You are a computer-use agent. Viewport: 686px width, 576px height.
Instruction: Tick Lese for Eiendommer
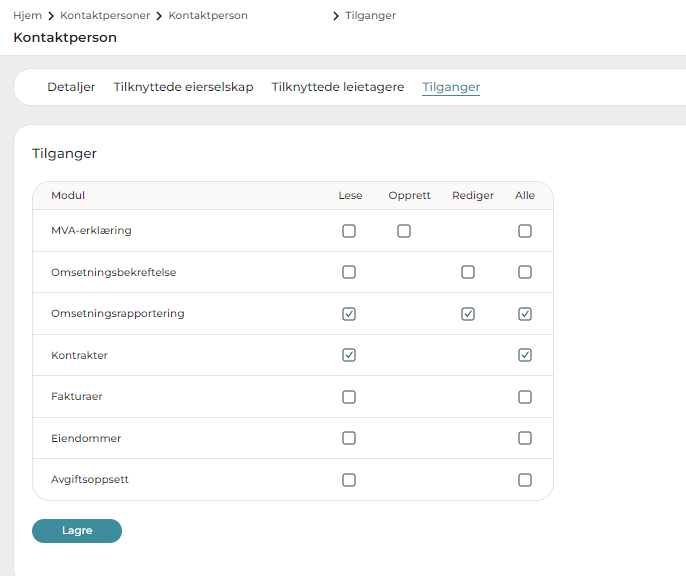(349, 438)
